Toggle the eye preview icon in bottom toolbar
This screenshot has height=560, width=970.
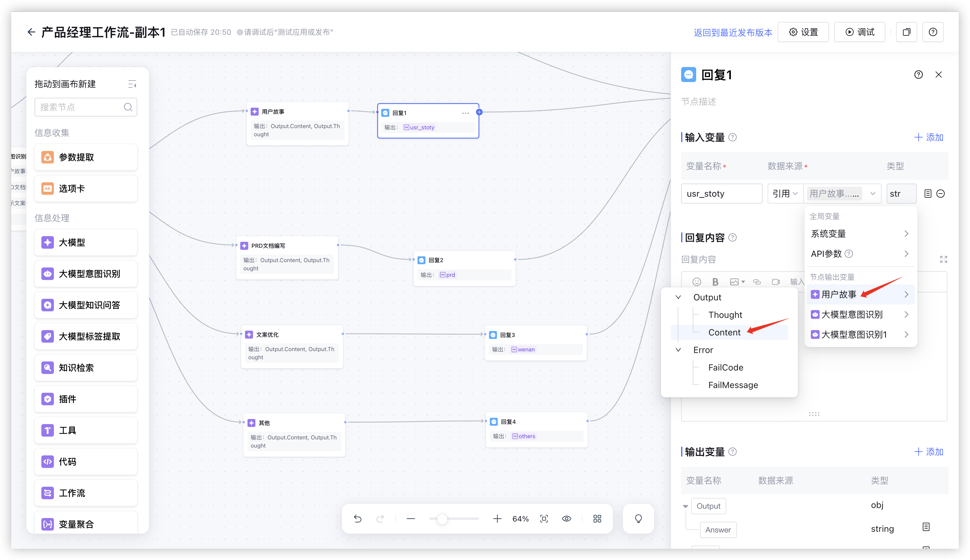(566, 518)
